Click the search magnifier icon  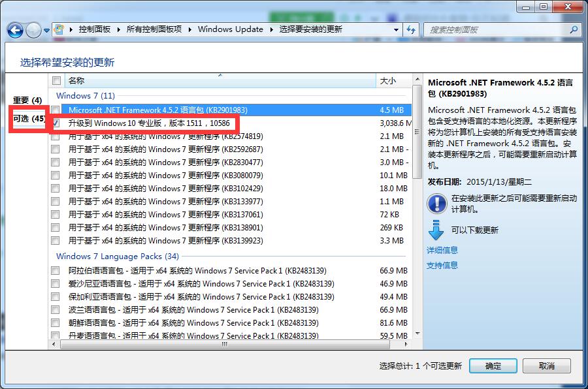point(574,29)
